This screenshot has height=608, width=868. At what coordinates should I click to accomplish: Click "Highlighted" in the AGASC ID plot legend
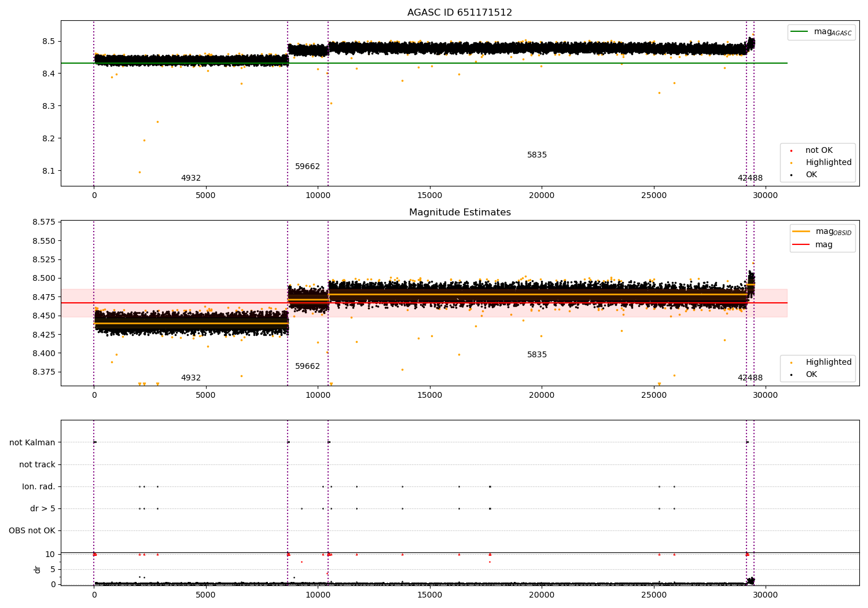tap(829, 162)
